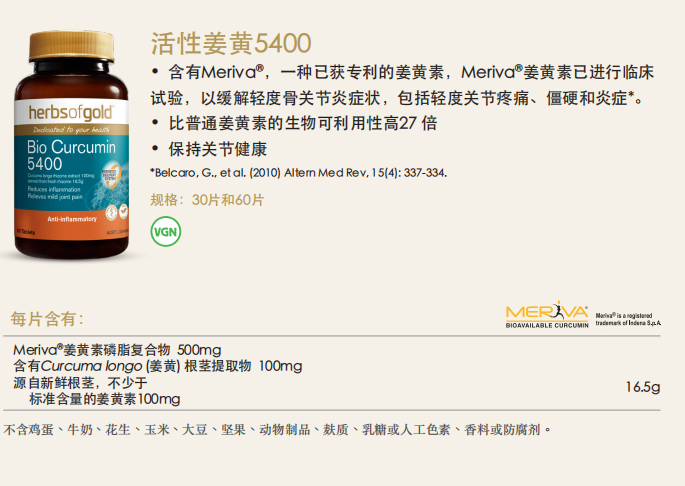Click the herbsofgold brand name on label
Screen dimensions: 685x486
[x=71, y=113]
